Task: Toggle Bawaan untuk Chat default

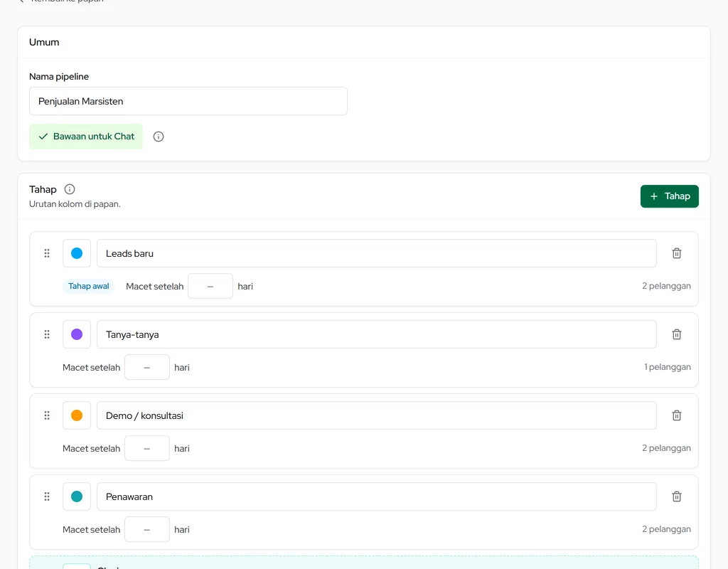Action: (x=86, y=137)
